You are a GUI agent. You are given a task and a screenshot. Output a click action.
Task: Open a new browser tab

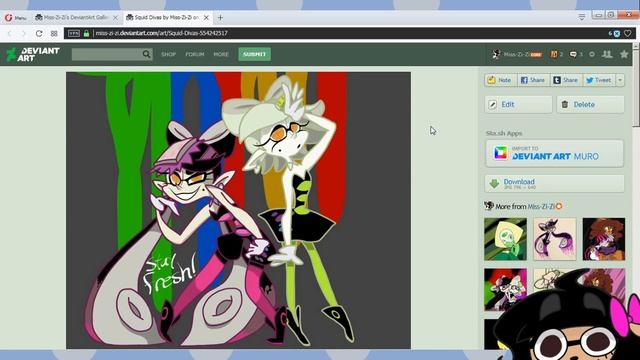pos(220,18)
